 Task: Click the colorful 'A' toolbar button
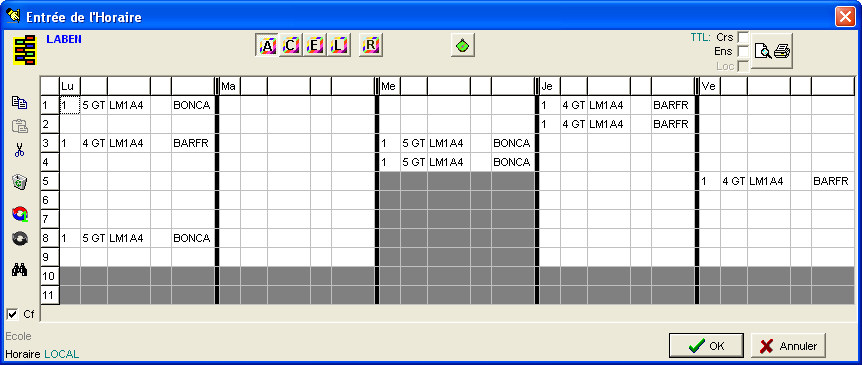(x=267, y=46)
